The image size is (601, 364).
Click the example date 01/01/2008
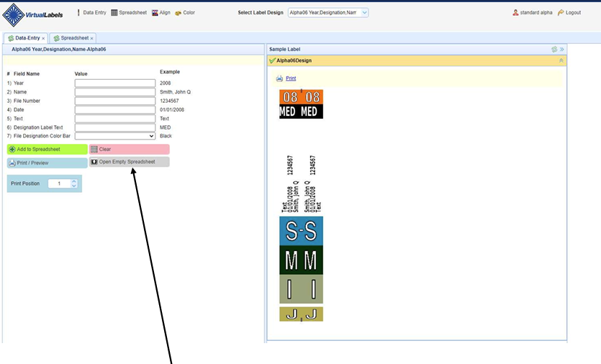tap(172, 109)
